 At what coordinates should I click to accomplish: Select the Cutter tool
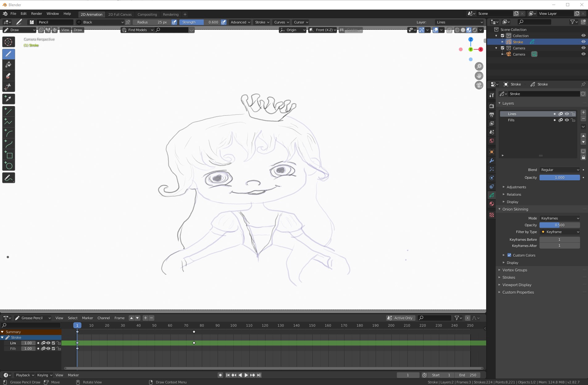[x=9, y=87]
